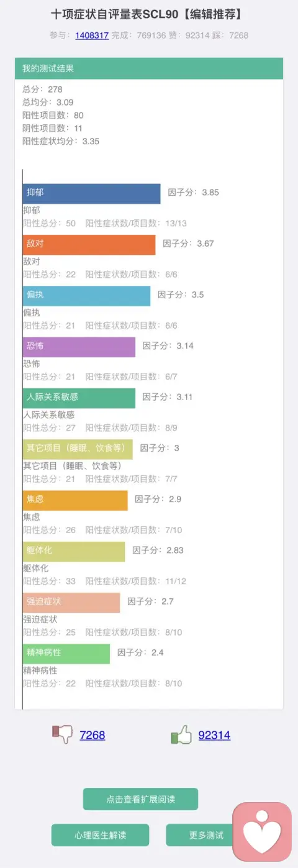Select the pink 强迫症状 bar

[x=71, y=603]
